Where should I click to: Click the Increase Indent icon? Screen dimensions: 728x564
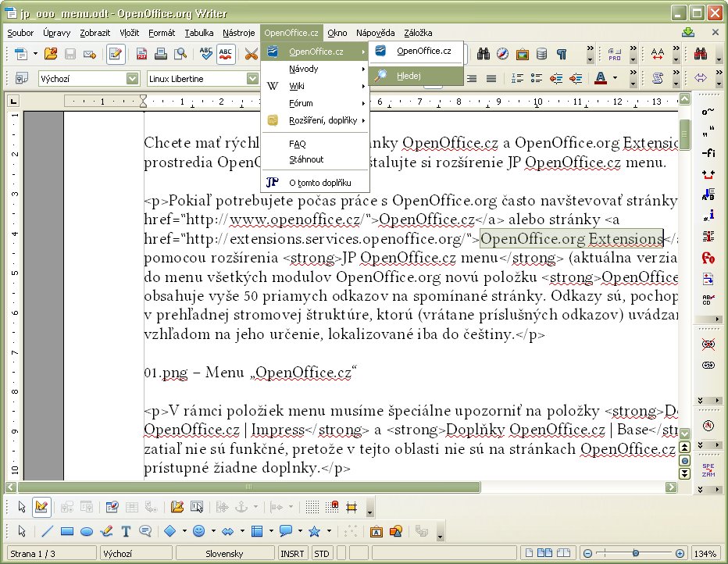575,78
